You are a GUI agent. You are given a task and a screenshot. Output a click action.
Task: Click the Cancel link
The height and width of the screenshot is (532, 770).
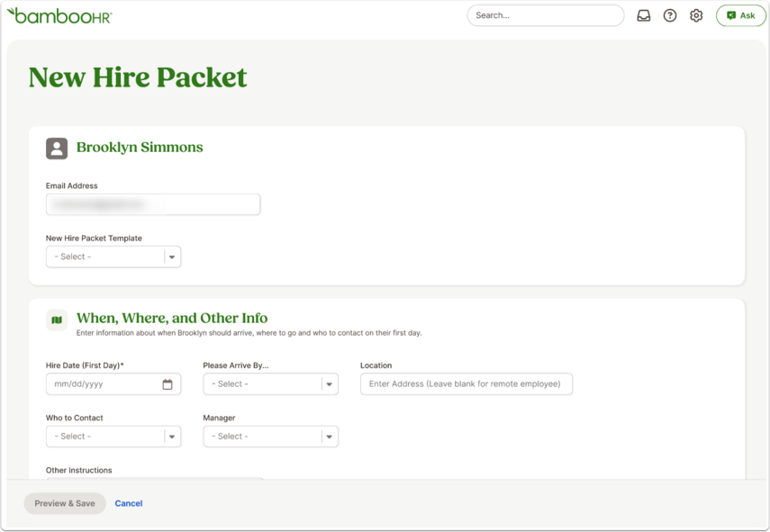click(x=129, y=503)
